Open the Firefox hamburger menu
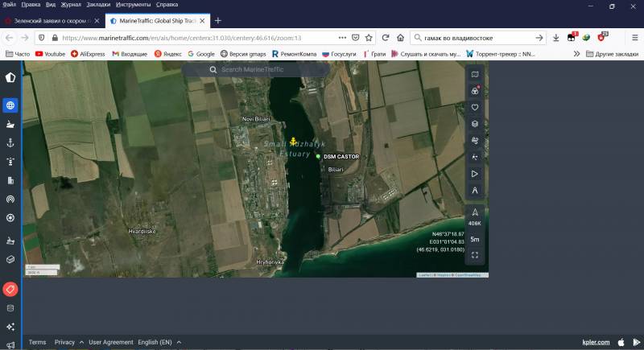 (634, 37)
